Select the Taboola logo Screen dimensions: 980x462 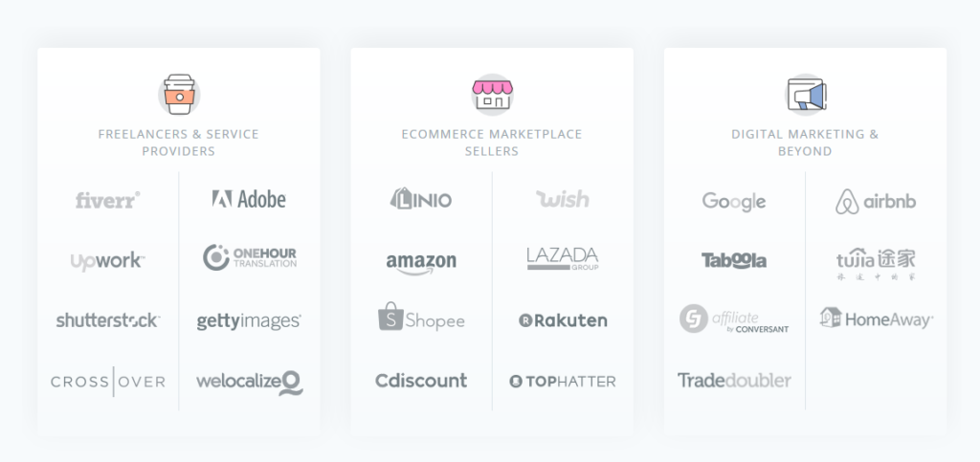[734, 260]
